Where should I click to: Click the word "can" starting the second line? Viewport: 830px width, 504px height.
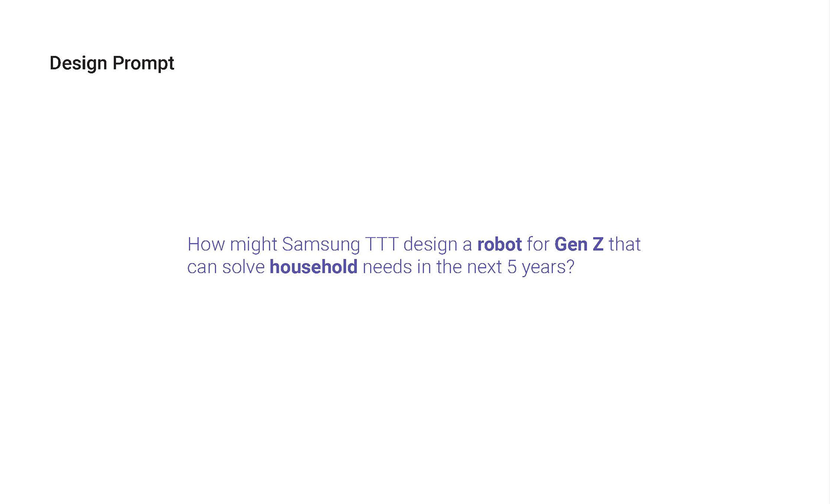pos(202,267)
